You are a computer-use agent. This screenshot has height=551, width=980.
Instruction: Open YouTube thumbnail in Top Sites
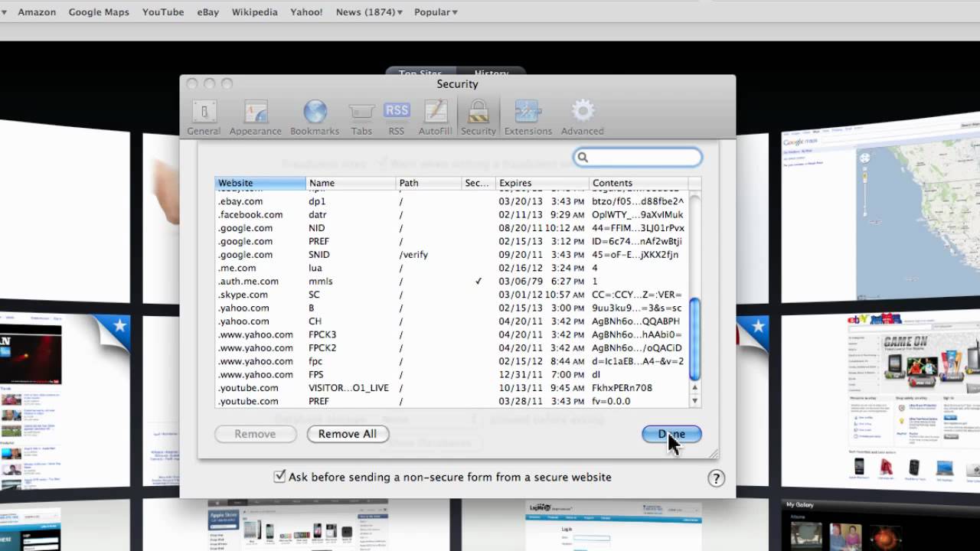click(65, 402)
